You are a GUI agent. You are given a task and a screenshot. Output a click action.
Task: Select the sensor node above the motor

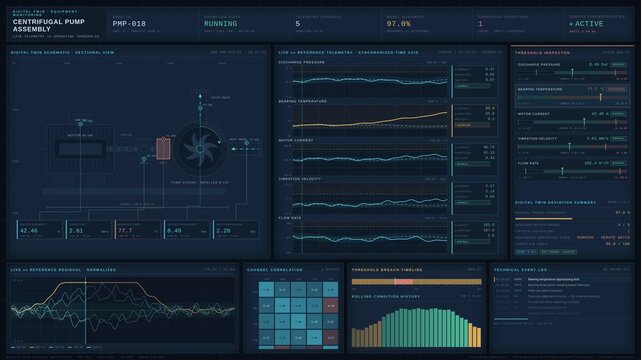pyautogui.click(x=81, y=124)
